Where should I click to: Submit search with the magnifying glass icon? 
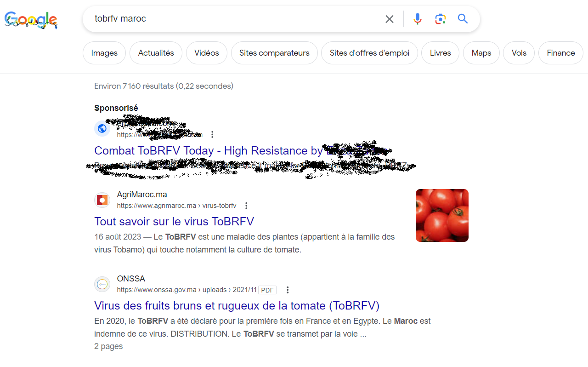[x=463, y=19]
